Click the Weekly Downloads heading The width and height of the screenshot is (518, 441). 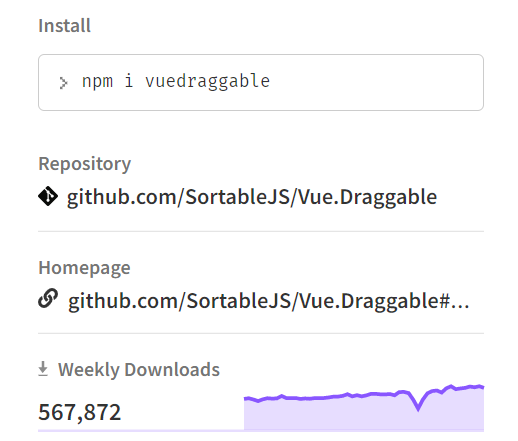pyautogui.click(x=139, y=369)
